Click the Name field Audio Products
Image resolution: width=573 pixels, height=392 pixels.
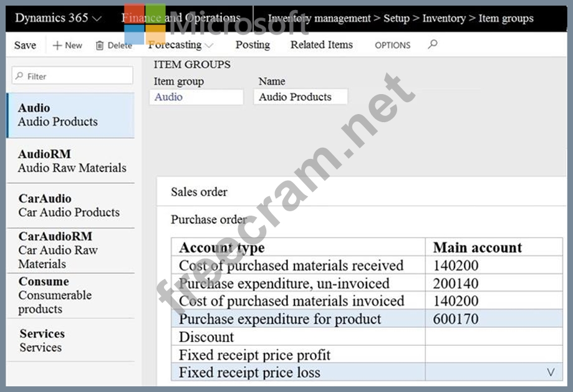[x=300, y=97]
